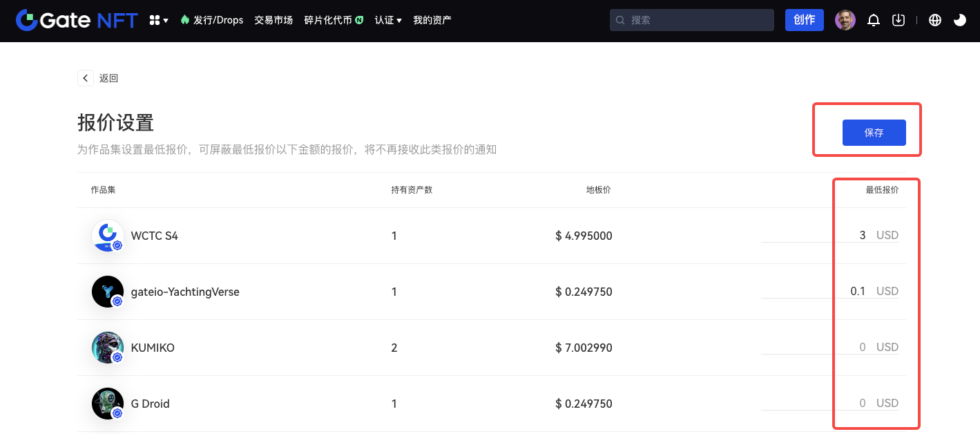Image resolution: width=980 pixels, height=434 pixels.
Task: Click the download icon in header
Action: click(x=898, y=20)
